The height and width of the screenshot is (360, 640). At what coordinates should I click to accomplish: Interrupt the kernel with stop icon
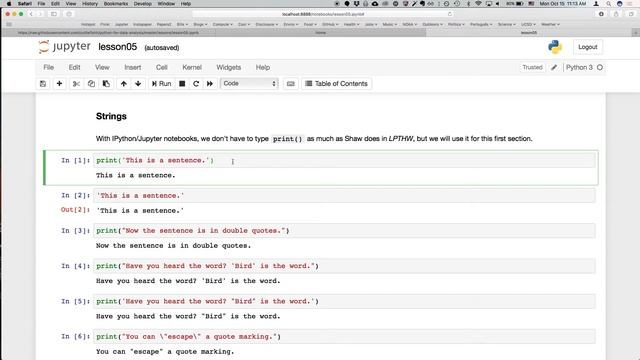coord(182,84)
